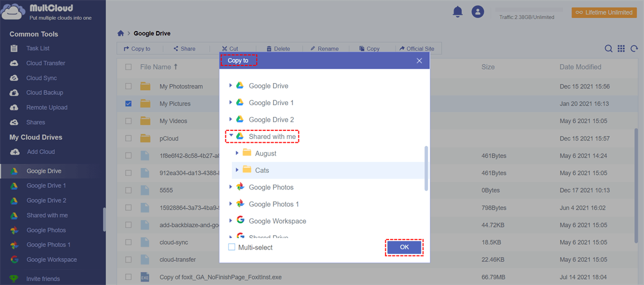Viewport: 644px width, 285px height.
Task: Confirm with the OK button
Action: (x=405, y=247)
